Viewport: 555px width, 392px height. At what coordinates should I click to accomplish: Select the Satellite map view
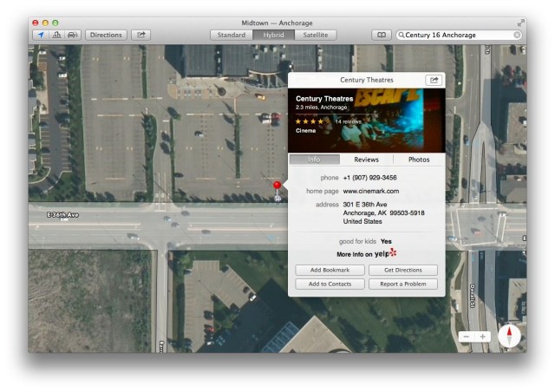tap(315, 35)
